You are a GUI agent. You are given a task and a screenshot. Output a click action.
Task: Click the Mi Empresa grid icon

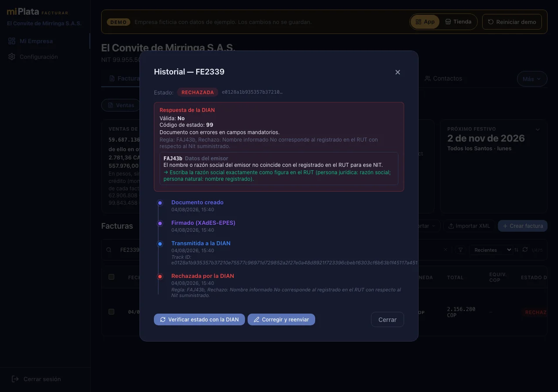12,41
